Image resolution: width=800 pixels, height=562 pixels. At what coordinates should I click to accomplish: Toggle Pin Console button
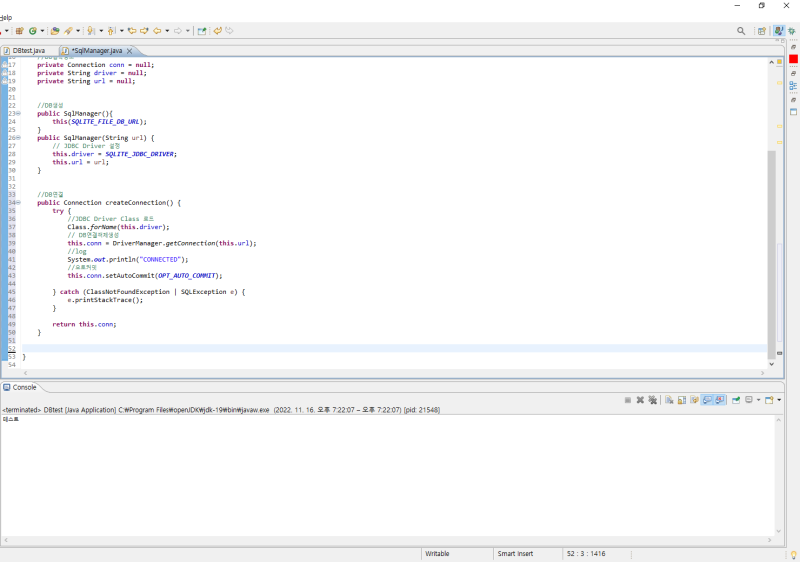[x=736, y=400]
